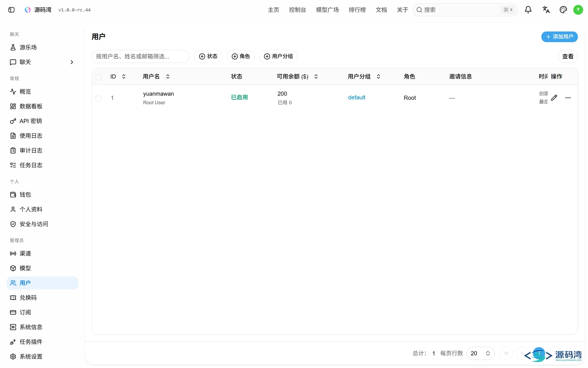Open 系统设置 system settings
This screenshot has height=368, width=588.
click(x=42, y=357)
